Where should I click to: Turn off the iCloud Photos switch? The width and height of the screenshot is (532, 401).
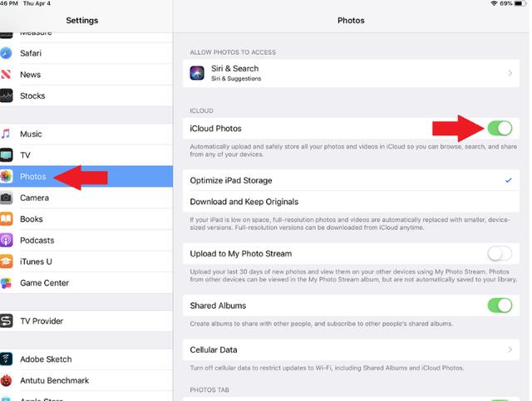[500, 129]
